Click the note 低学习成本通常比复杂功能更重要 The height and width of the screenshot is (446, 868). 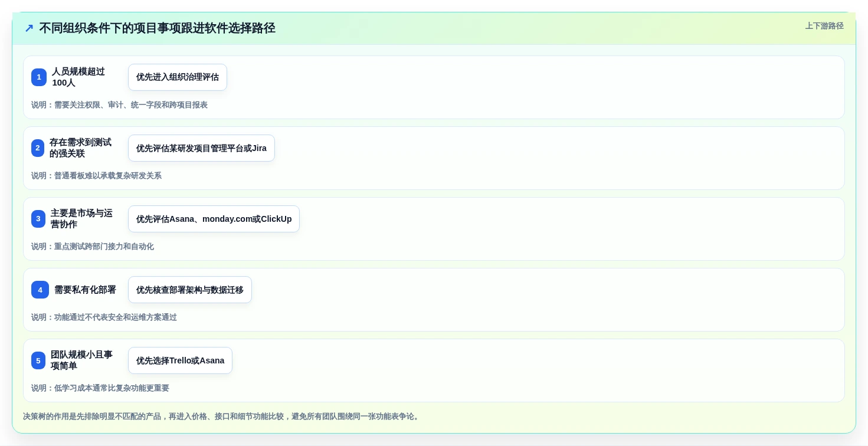100,388
